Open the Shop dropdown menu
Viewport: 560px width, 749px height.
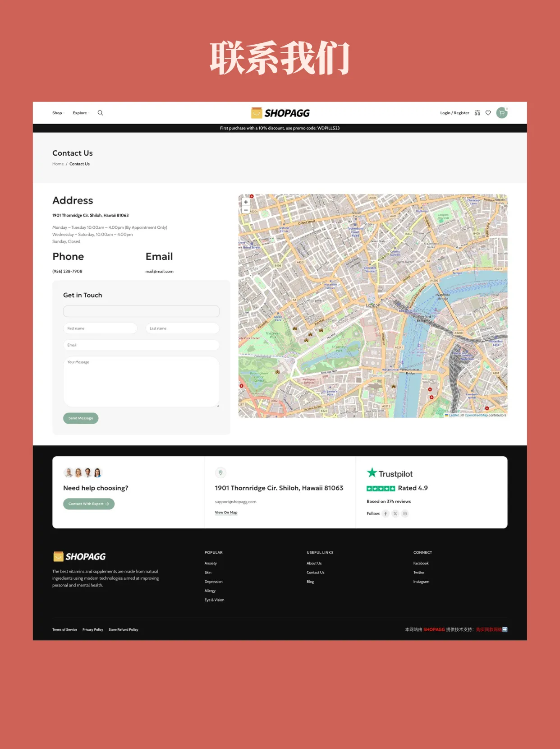coord(58,113)
